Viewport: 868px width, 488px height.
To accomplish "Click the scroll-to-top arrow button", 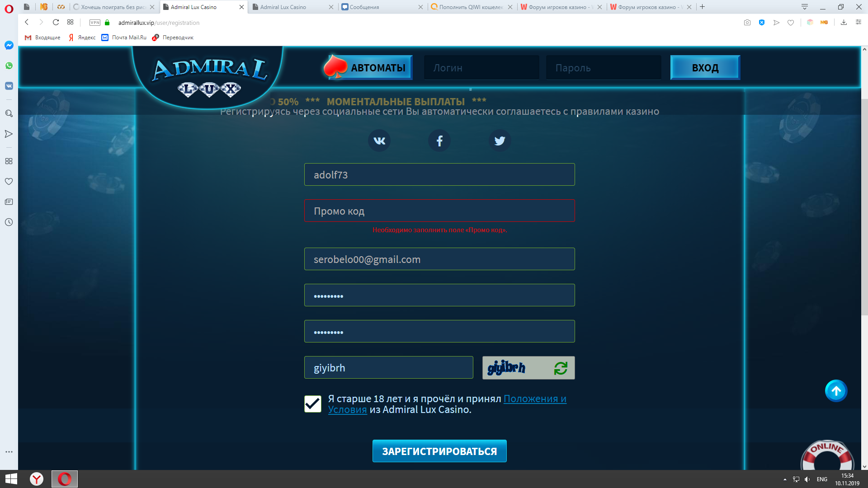I will tap(836, 391).
